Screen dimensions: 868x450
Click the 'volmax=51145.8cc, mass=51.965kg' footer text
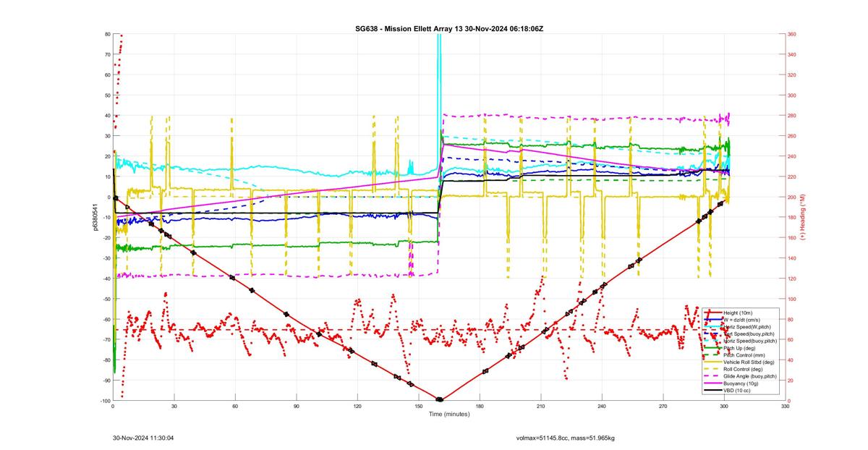pyautogui.click(x=565, y=438)
